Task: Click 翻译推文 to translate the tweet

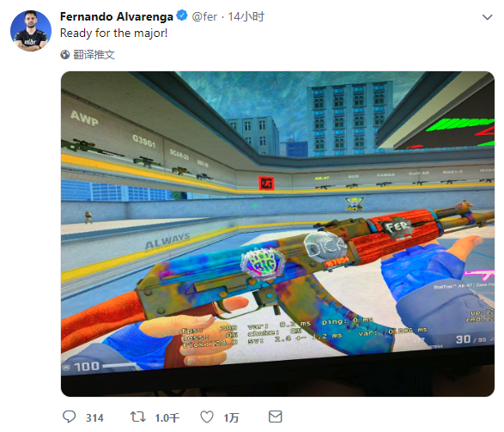Action: pyautogui.click(x=94, y=55)
